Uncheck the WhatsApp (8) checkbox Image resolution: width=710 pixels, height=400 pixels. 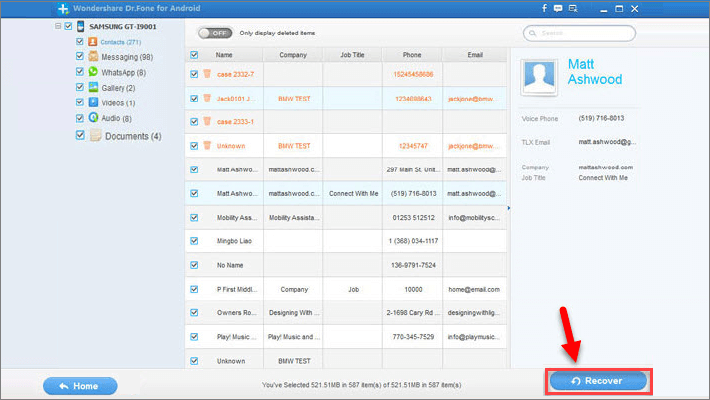(x=80, y=72)
